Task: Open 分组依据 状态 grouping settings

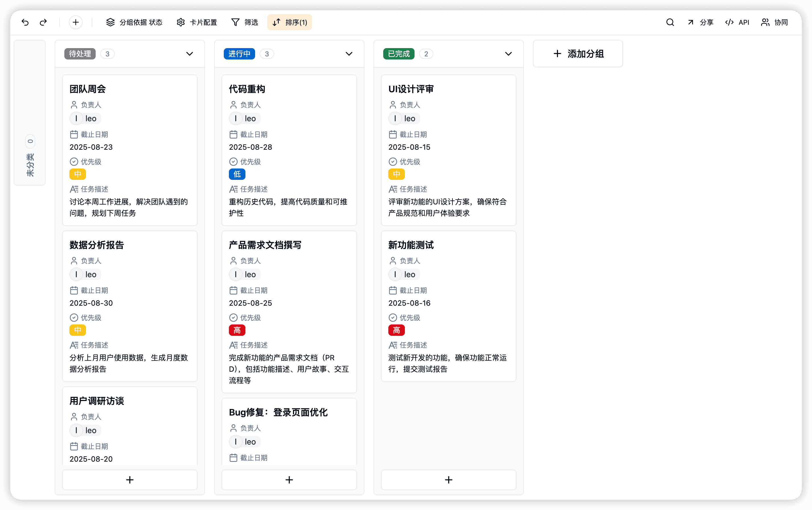Action: pos(134,22)
